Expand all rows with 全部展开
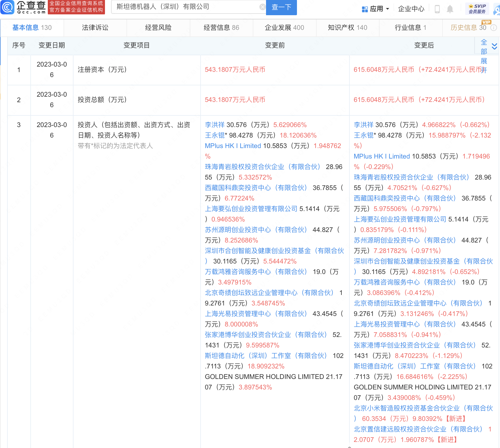The image size is (500, 448). tap(484, 56)
